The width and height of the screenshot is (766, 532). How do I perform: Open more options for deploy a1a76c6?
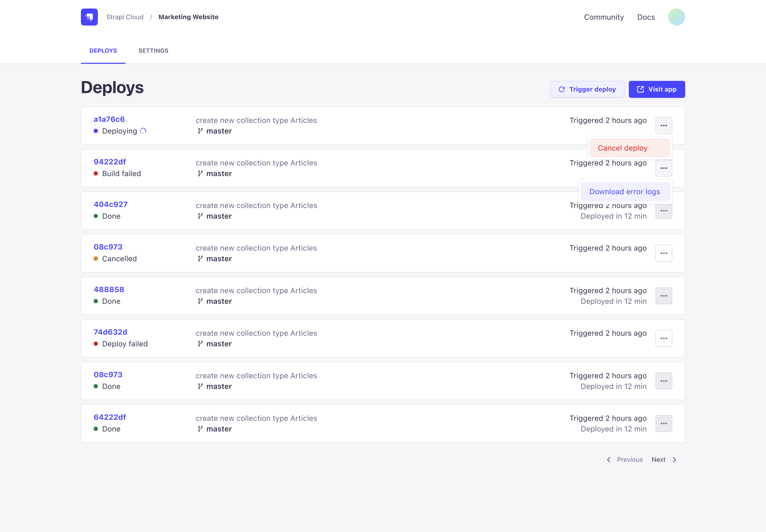click(x=663, y=126)
